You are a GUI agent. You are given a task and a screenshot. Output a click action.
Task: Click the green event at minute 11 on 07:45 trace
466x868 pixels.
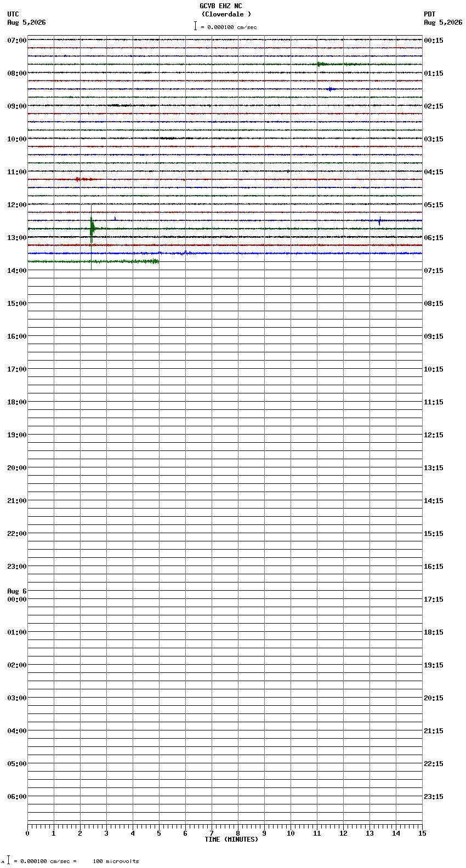click(x=322, y=64)
